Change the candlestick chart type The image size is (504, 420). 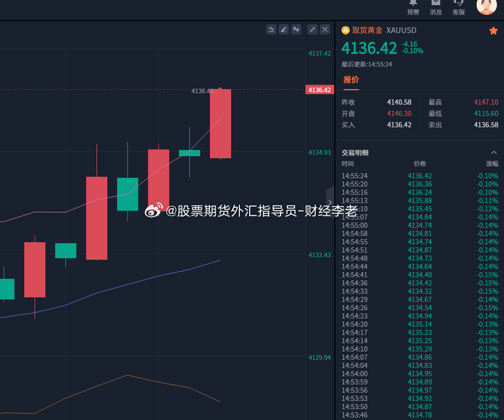[296, 29]
